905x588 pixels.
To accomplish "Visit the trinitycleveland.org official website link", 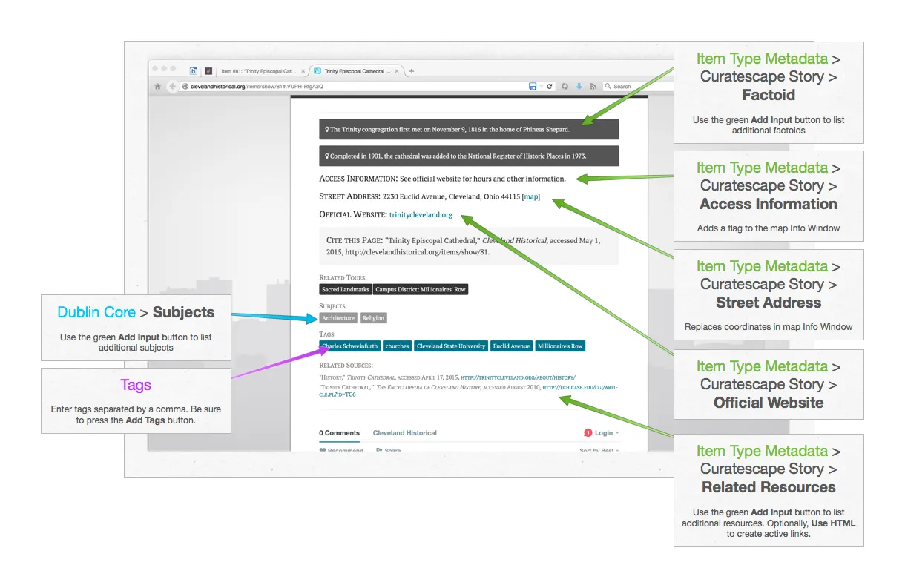I will click(x=421, y=214).
